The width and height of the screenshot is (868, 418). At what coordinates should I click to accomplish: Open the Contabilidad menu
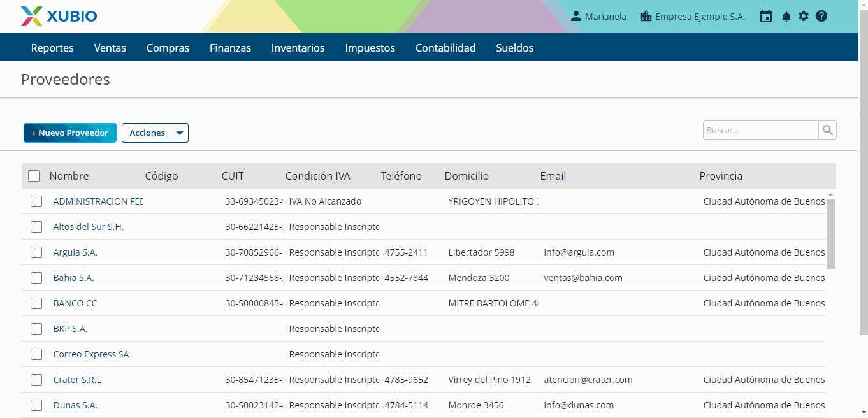click(x=445, y=48)
